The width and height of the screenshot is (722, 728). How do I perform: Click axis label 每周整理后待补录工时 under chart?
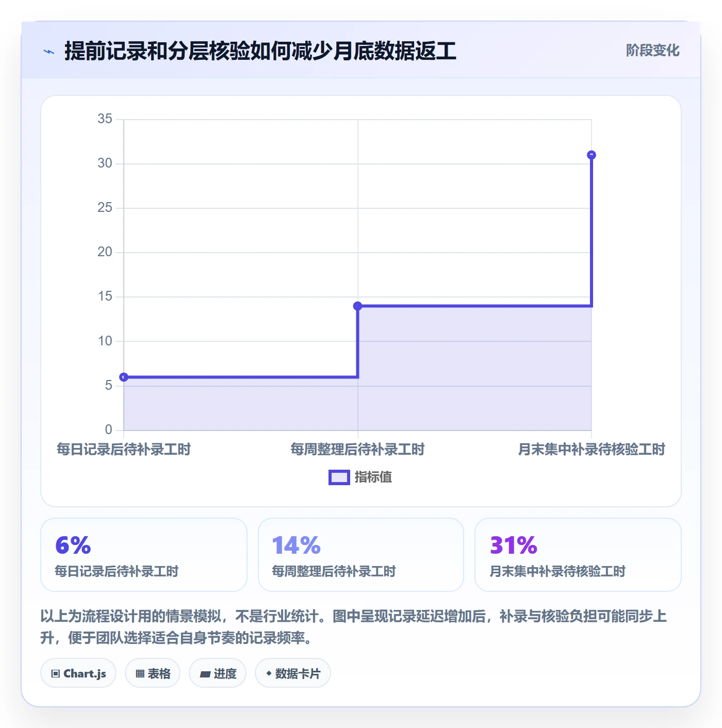pos(357,450)
